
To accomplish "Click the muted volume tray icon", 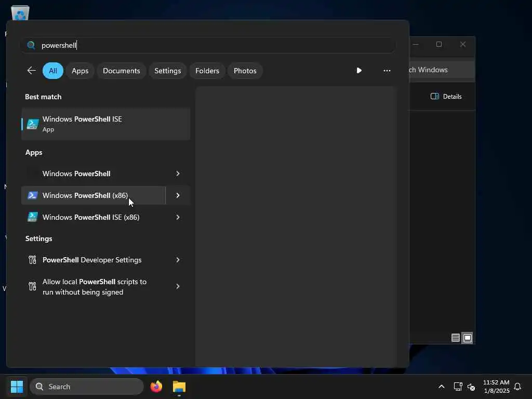I will (x=471, y=387).
